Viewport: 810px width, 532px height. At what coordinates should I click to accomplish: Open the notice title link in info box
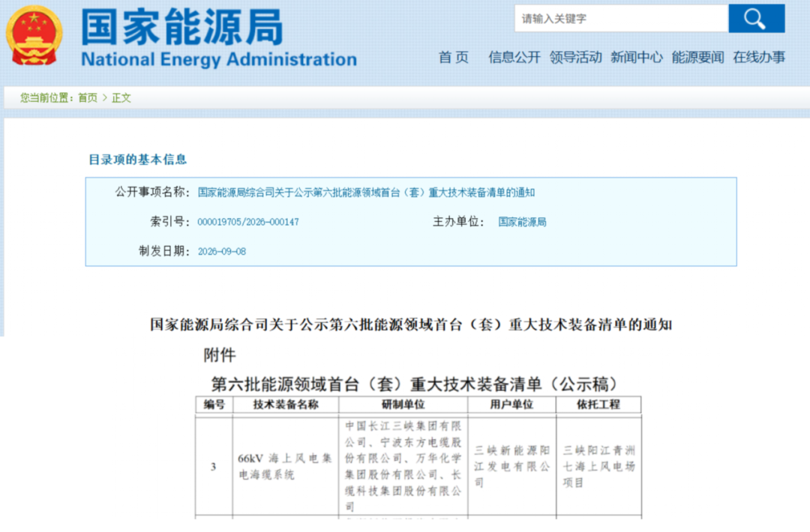pyautogui.click(x=366, y=193)
